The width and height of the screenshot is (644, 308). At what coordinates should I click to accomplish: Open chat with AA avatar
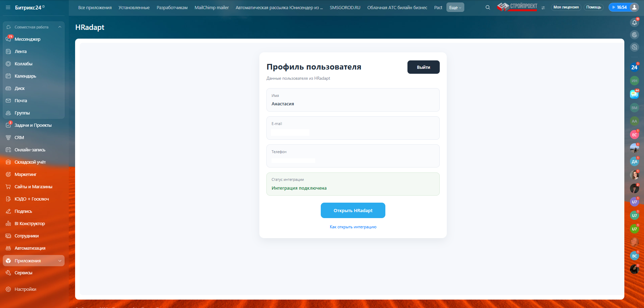pos(634,121)
